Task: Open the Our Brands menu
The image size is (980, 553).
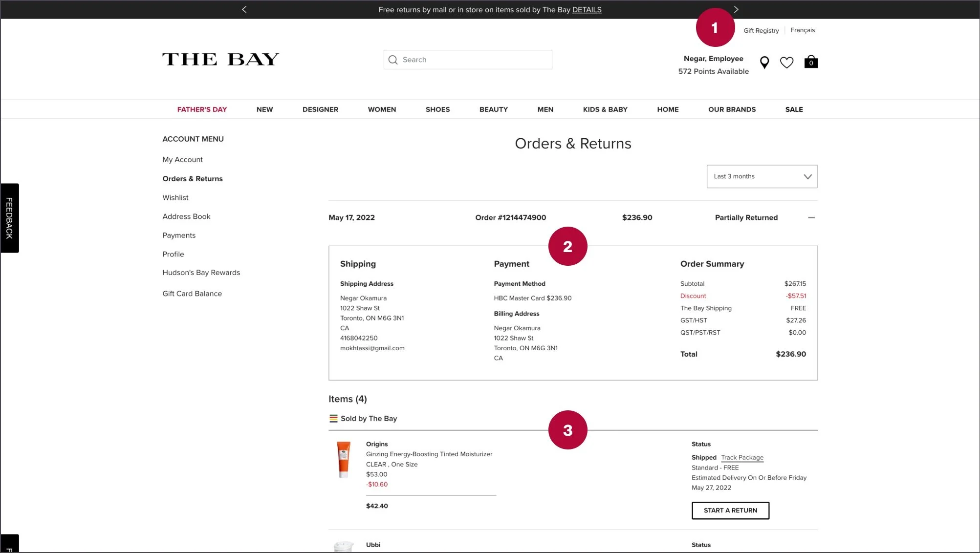Action: (732, 109)
